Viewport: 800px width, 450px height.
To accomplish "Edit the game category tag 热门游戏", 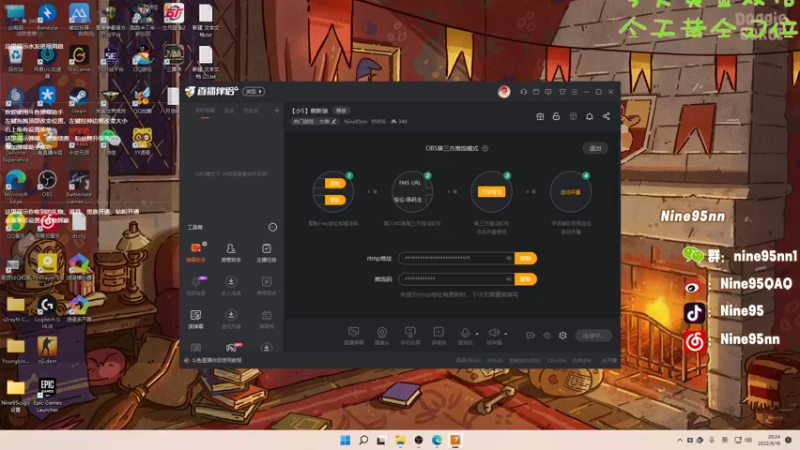I will [x=315, y=121].
